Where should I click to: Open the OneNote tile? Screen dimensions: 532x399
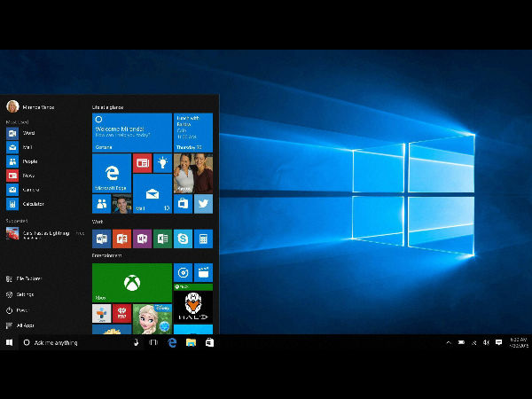pyautogui.click(x=142, y=239)
